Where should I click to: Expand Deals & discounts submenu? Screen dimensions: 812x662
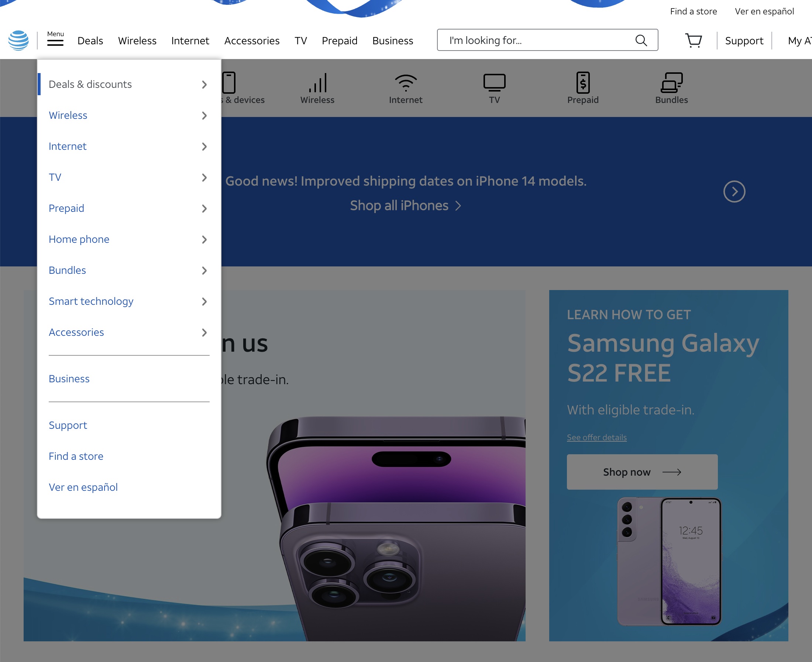tap(204, 85)
